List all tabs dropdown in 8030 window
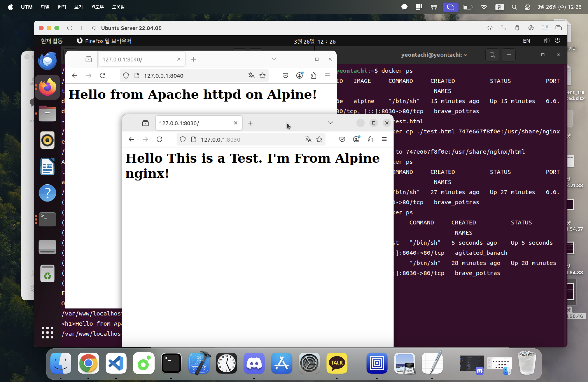This screenshot has height=382, width=588. tap(330, 123)
